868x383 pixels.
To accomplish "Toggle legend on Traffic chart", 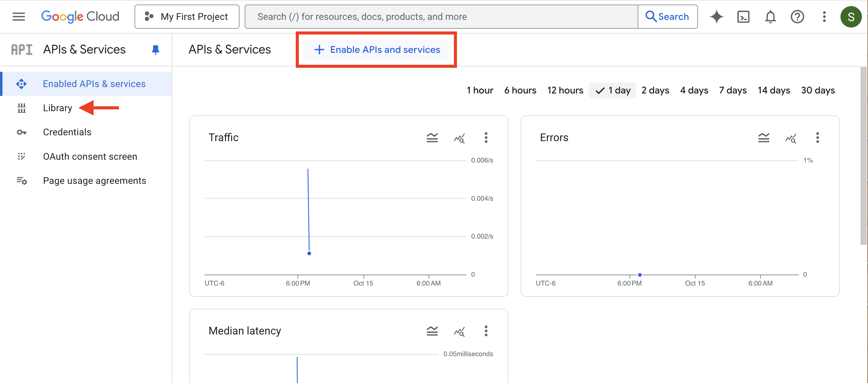I will (432, 138).
